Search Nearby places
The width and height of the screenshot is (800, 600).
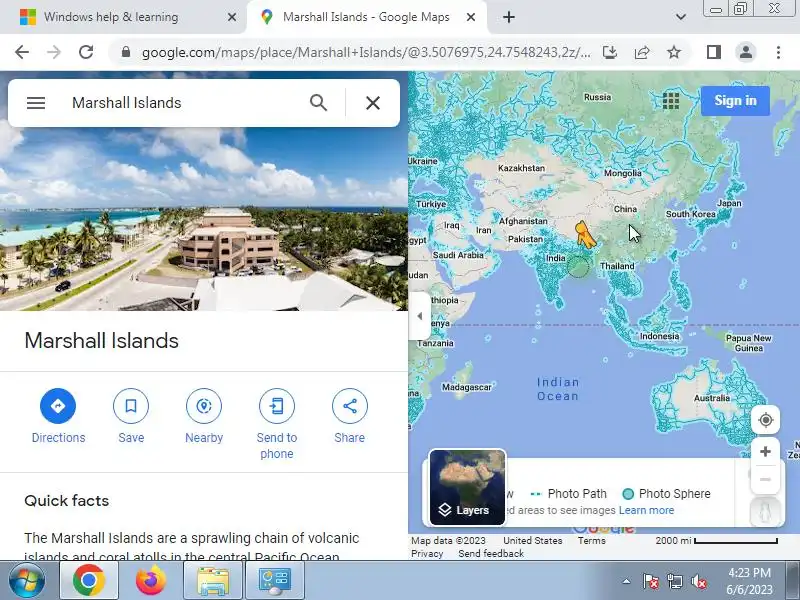pos(204,417)
